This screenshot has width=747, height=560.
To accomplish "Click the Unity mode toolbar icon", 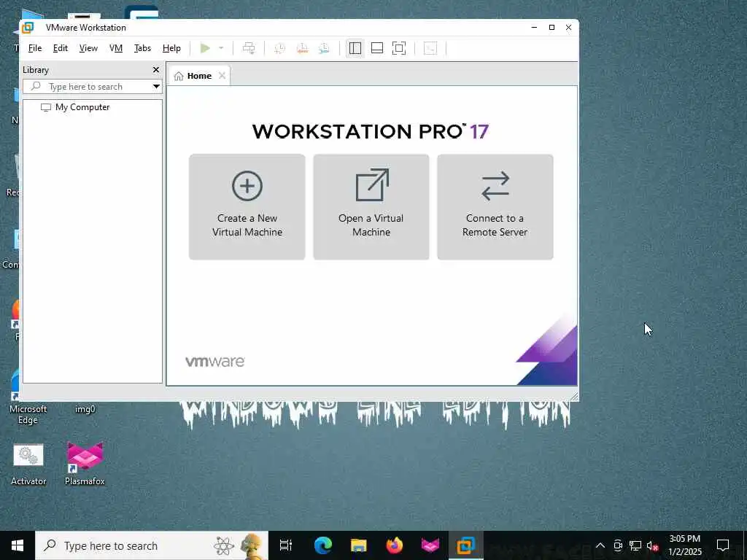I will (430, 48).
